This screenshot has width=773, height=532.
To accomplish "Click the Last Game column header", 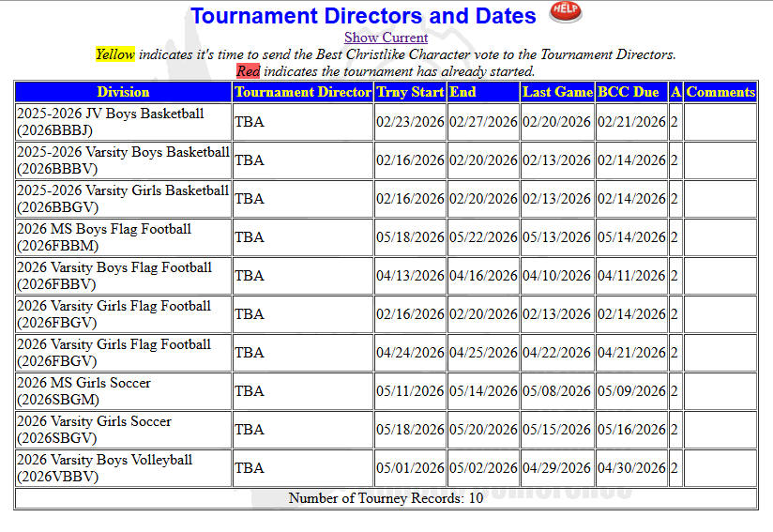I will 557,92.
